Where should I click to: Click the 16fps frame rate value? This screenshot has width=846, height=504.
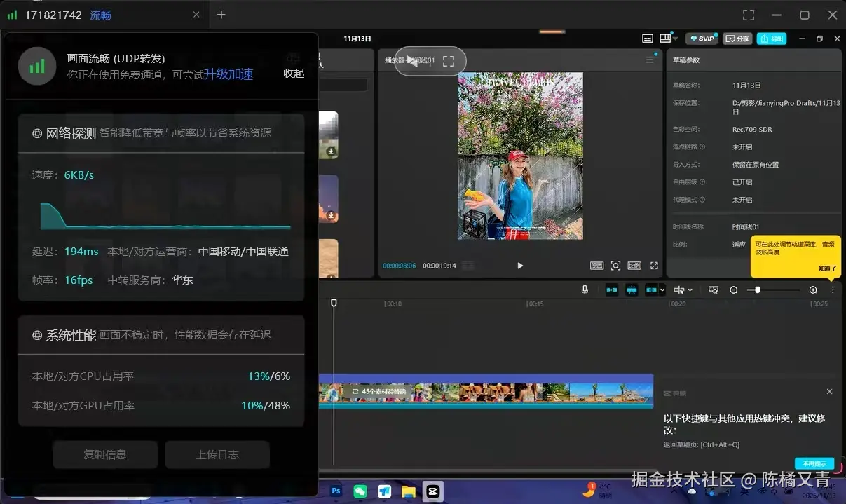pos(79,280)
